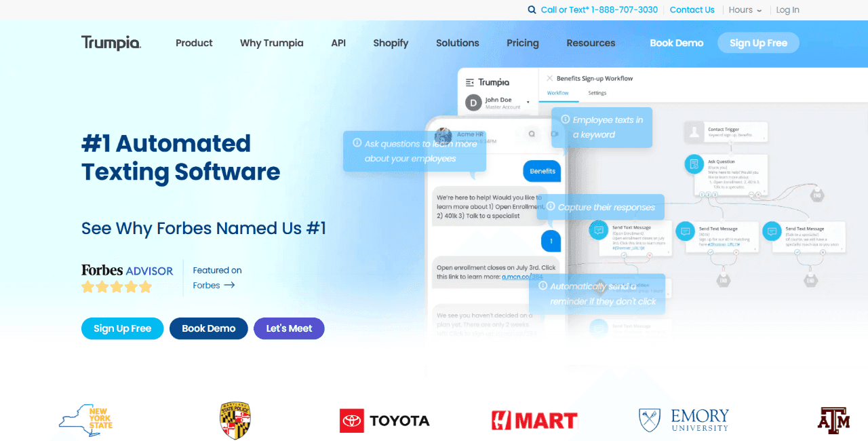Switch to the Workflow tab in mockup
The image size is (868, 441).
coord(558,93)
